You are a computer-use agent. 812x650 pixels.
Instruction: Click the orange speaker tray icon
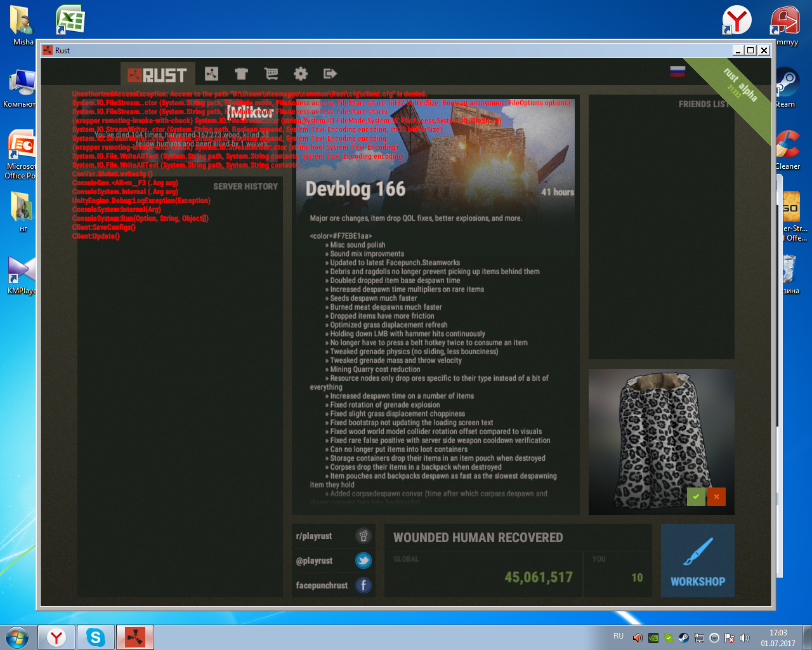pos(638,638)
